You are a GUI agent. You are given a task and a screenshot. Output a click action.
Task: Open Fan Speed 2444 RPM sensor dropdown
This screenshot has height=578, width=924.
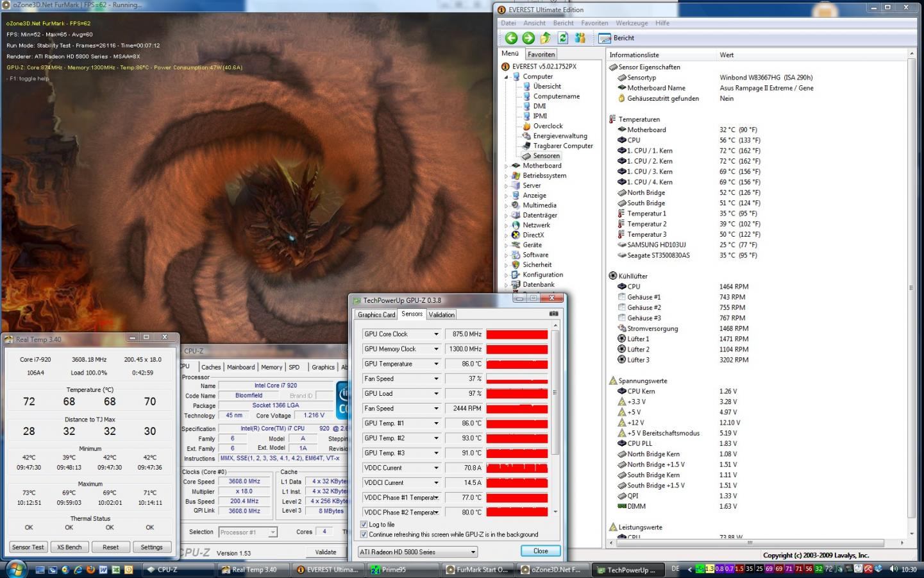(x=436, y=409)
